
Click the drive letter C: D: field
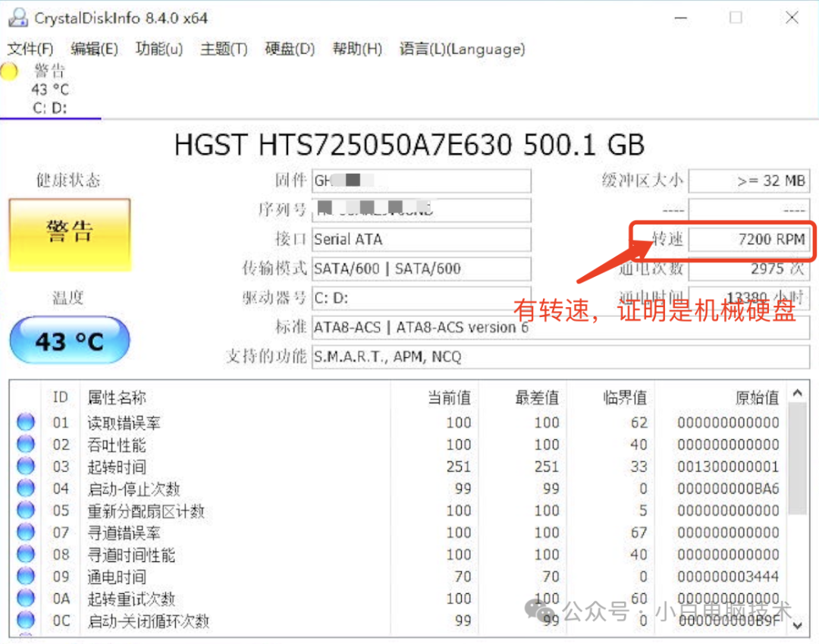pyautogui.click(x=422, y=297)
